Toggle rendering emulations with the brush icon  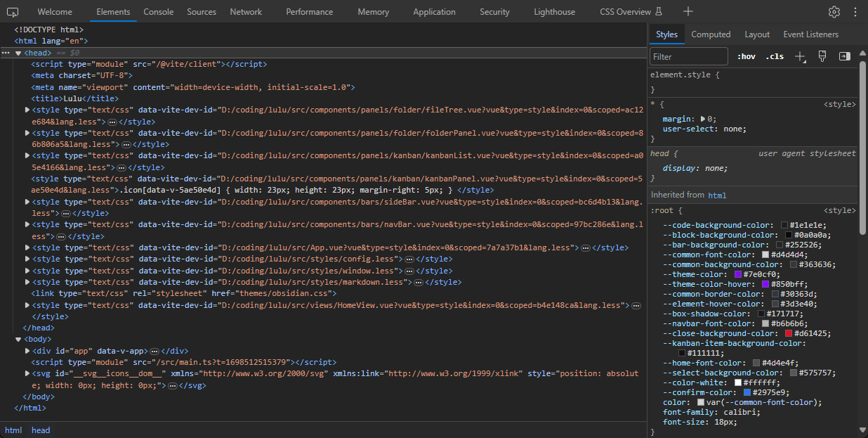(x=822, y=56)
